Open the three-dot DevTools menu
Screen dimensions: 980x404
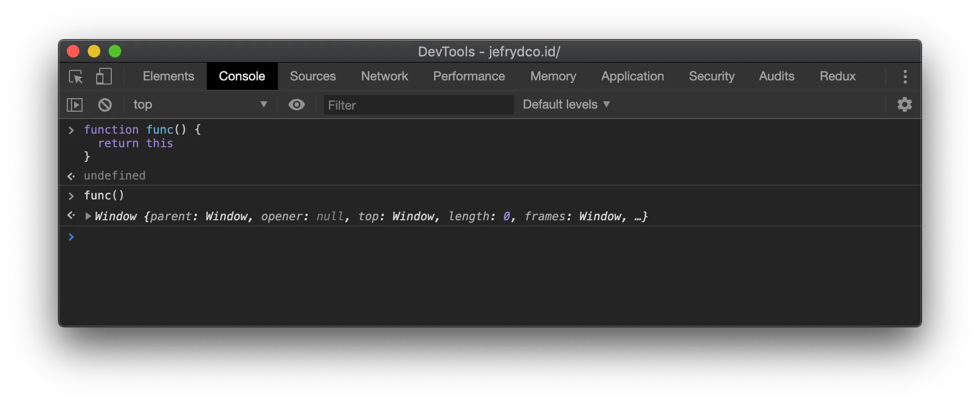tap(905, 77)
